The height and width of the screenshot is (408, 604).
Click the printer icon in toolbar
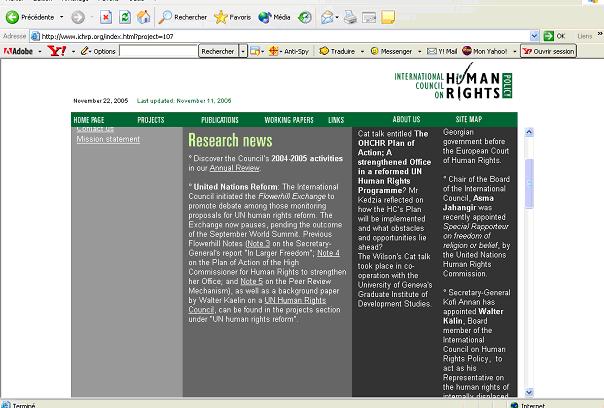[x=351, y=17]
